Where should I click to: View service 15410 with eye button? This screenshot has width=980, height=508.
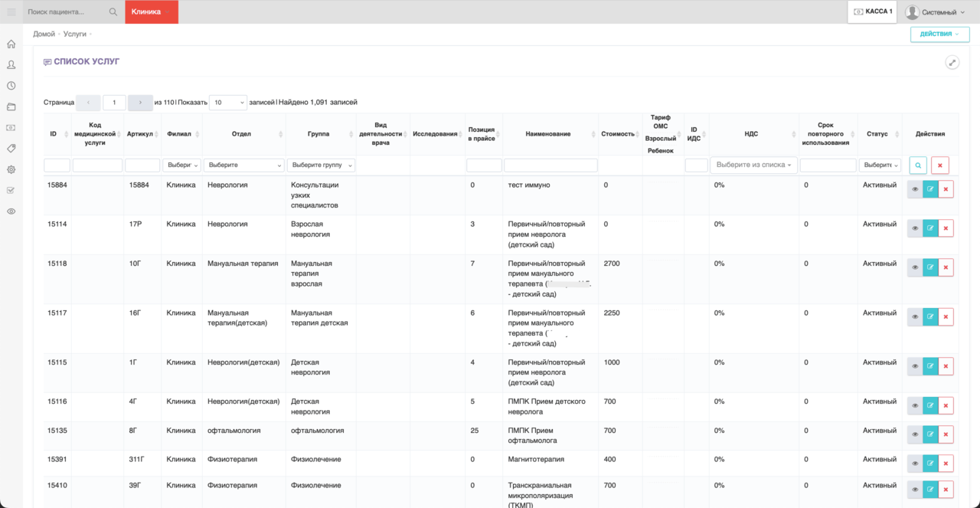915,490
